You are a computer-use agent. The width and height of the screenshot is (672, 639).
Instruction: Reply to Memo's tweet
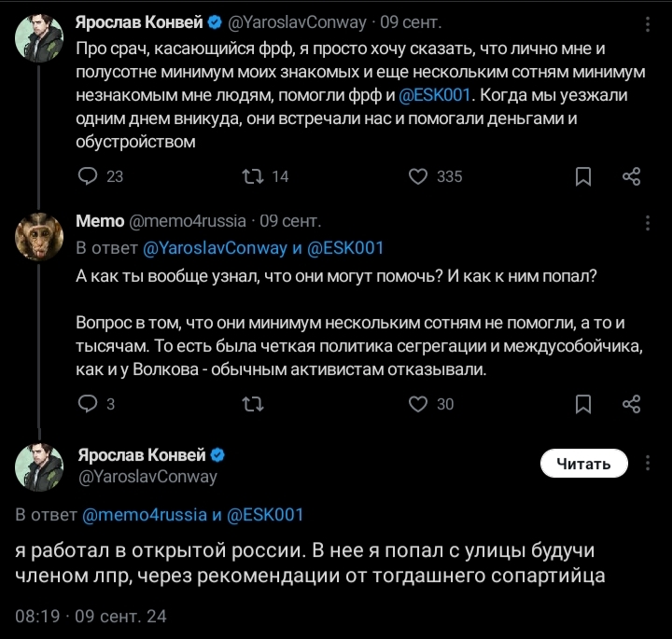tap(87, 403)
